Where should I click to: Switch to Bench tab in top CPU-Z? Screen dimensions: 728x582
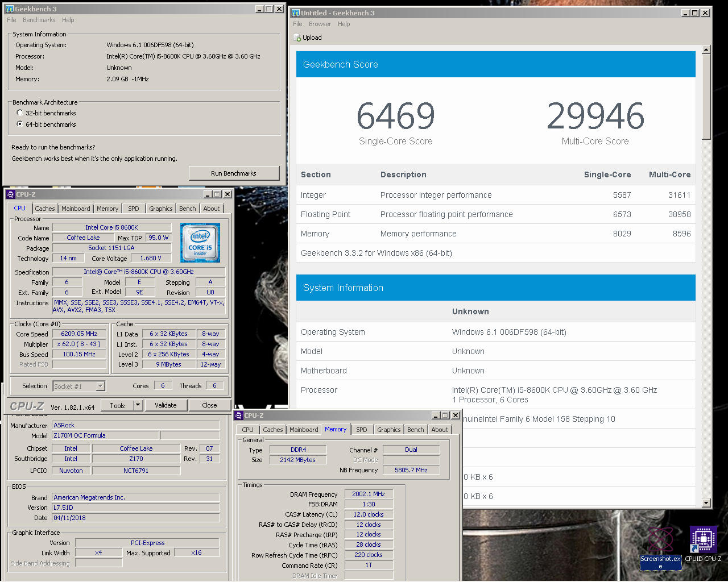click(x=188, y=209)
